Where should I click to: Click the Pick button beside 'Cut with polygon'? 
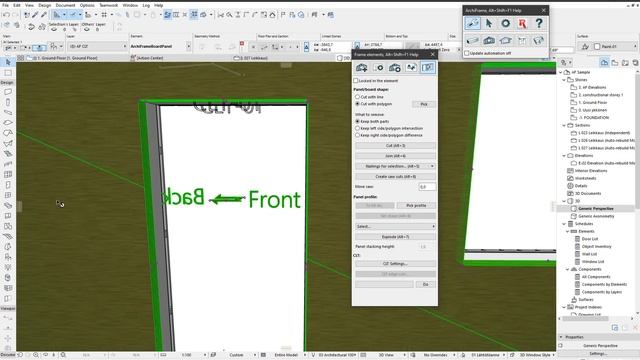click(x=424, y=104)
